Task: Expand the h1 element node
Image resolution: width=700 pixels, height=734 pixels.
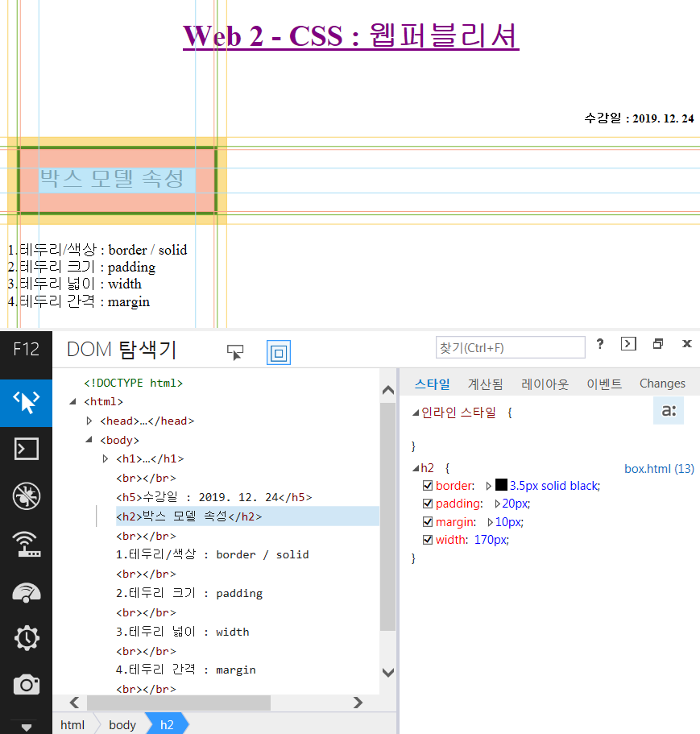Action: [x=106, y=458]
